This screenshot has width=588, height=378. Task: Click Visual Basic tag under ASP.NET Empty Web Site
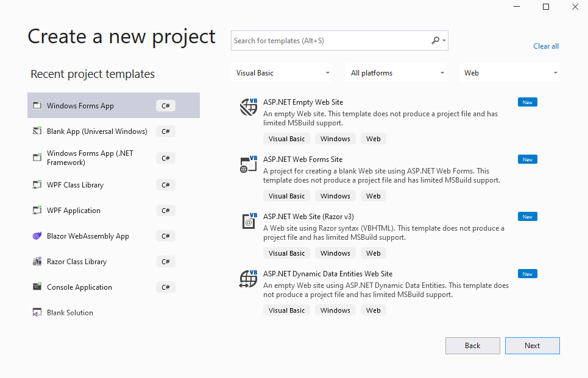tap(286, 139)
